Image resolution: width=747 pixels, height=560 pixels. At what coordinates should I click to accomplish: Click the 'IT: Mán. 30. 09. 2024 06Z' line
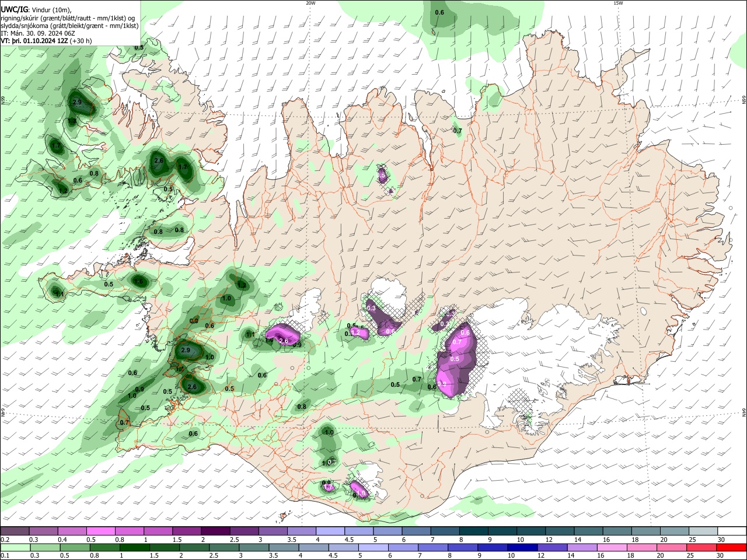(x=38, y=33)
